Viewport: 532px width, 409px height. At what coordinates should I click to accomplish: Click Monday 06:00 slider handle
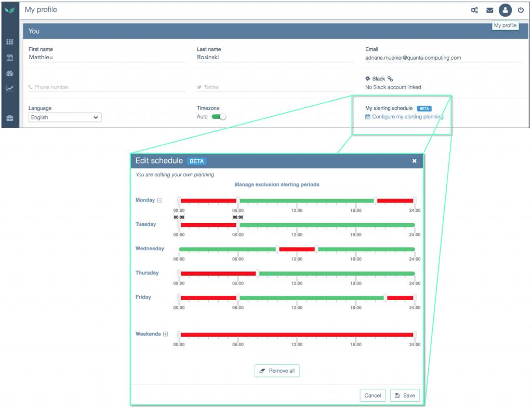click(238, 200)
